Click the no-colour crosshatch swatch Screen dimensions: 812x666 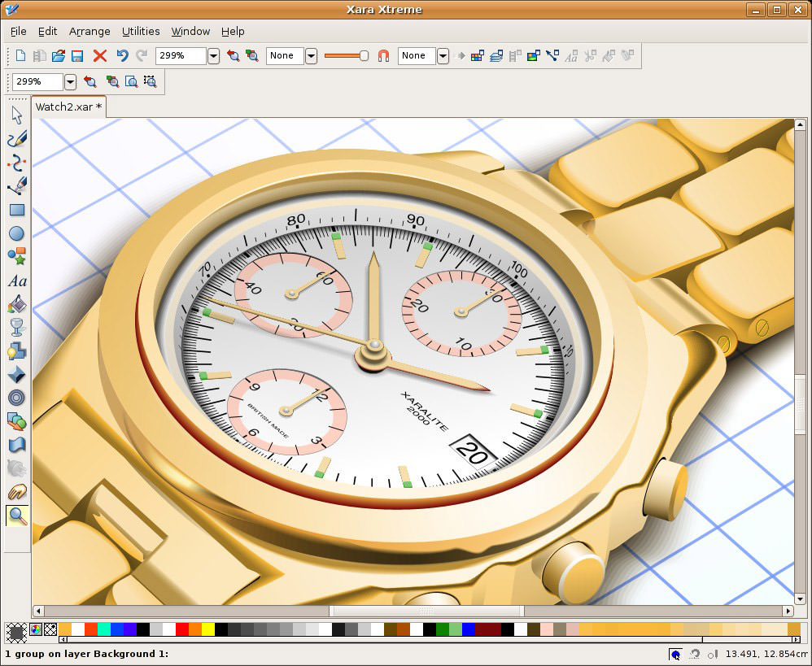(x=50, y=629)
